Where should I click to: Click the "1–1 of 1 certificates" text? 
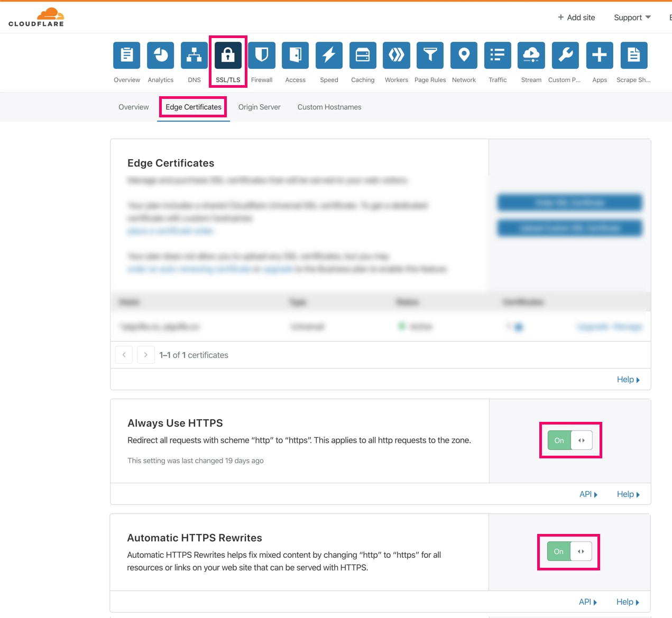pyautogui.click(x=194, y=355)
